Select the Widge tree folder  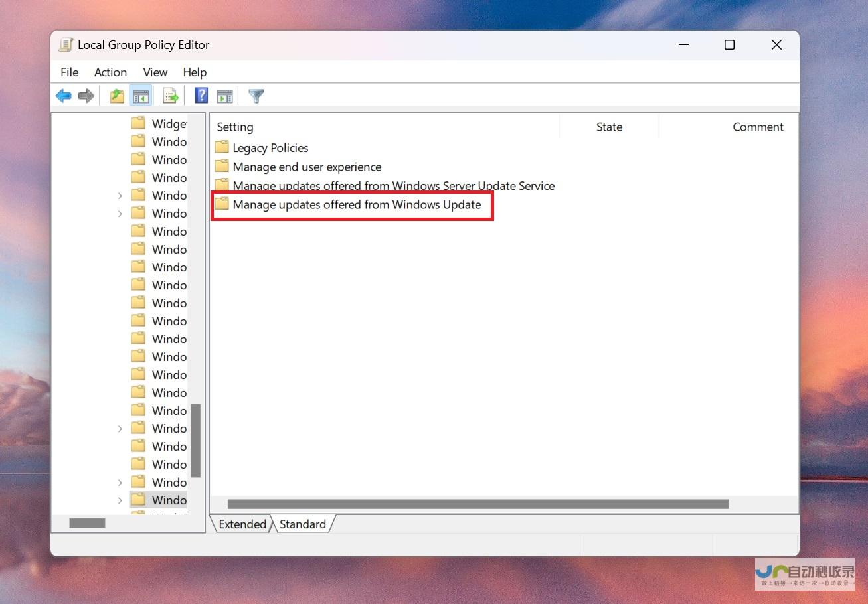(x=159, y=123)
